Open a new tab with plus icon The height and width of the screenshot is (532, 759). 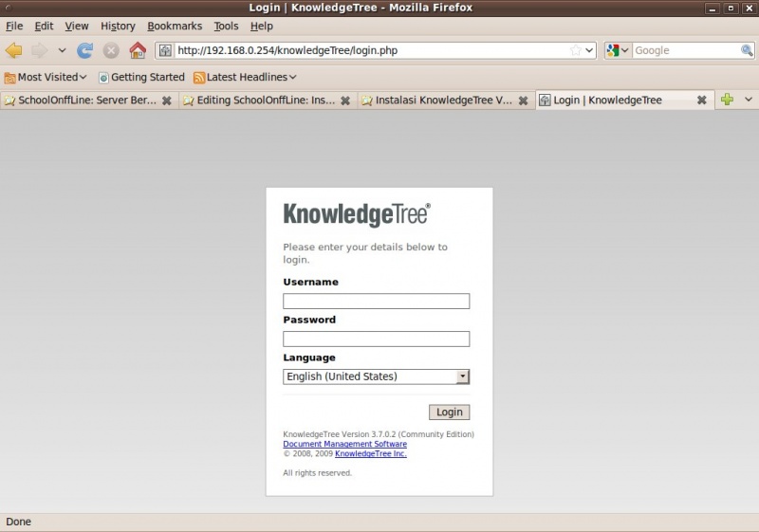pos(727,100)
